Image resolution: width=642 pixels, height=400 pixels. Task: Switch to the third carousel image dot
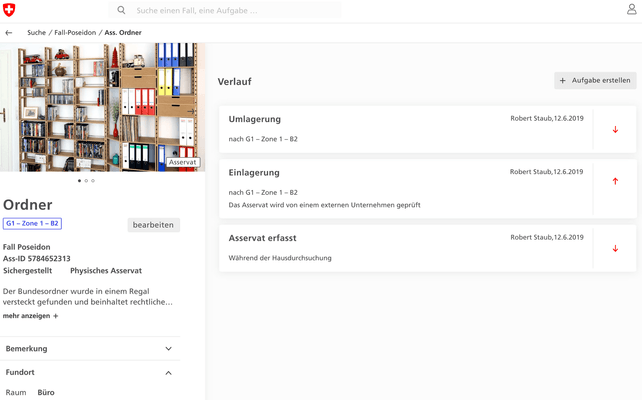tap(93, 181)
